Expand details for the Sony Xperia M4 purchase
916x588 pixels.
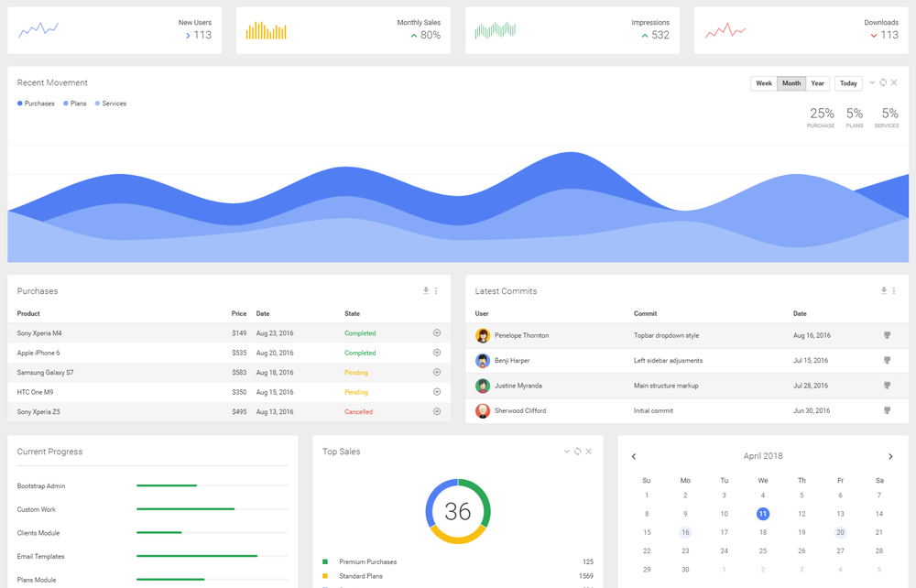(x=437, y=332)
